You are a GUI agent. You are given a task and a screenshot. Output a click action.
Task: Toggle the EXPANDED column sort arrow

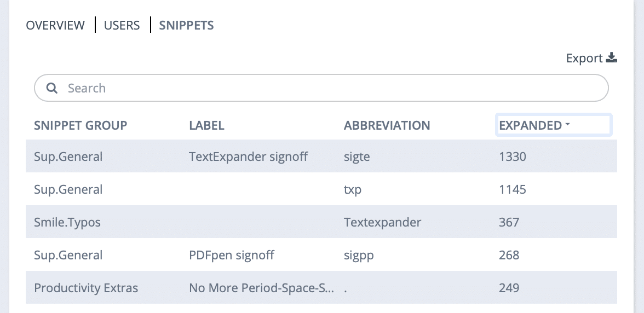point(567,124)
